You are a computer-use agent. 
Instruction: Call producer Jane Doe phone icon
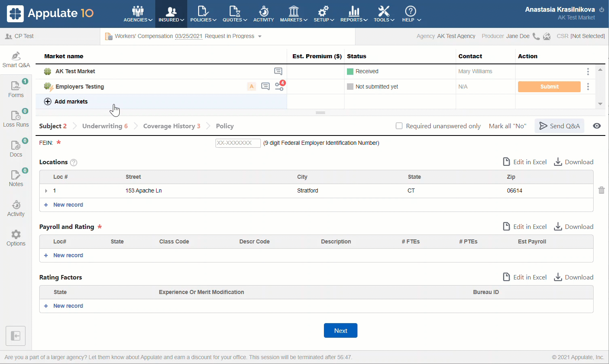(x=536, y=36)
